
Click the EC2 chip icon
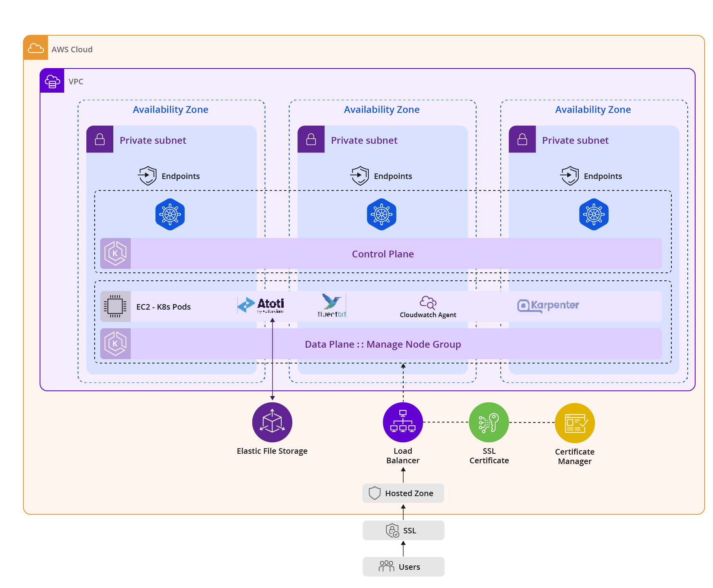pos(115,306)
